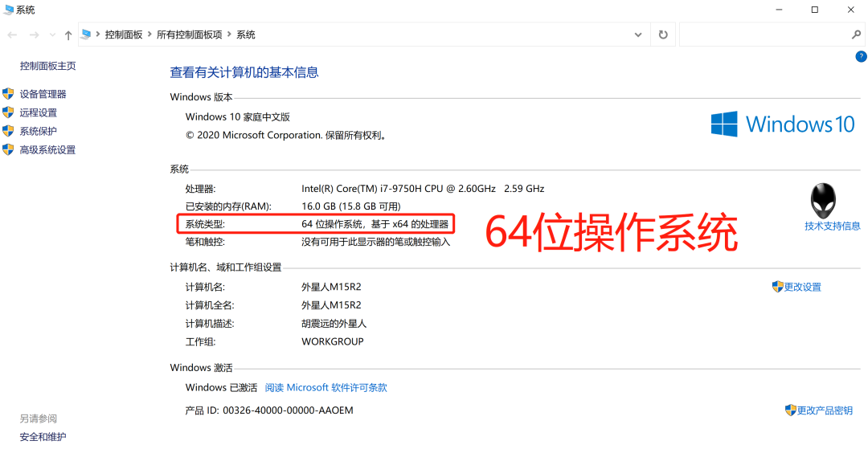Go back with the left arrow
The height and width of the screenshot is (449, 868).
pyautogui.click(x=12, y=35)
